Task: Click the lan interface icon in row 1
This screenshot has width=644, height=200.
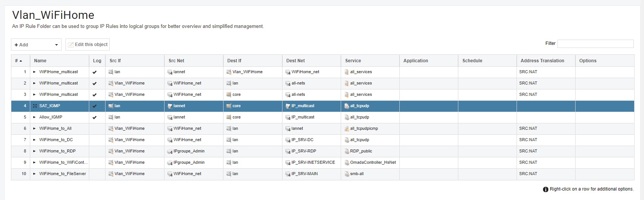Action: coord(111,72)
